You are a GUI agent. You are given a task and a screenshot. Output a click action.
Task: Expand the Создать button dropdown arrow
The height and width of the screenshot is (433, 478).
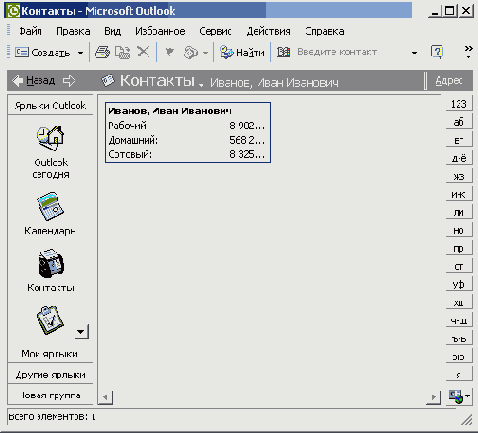point(80,53)
